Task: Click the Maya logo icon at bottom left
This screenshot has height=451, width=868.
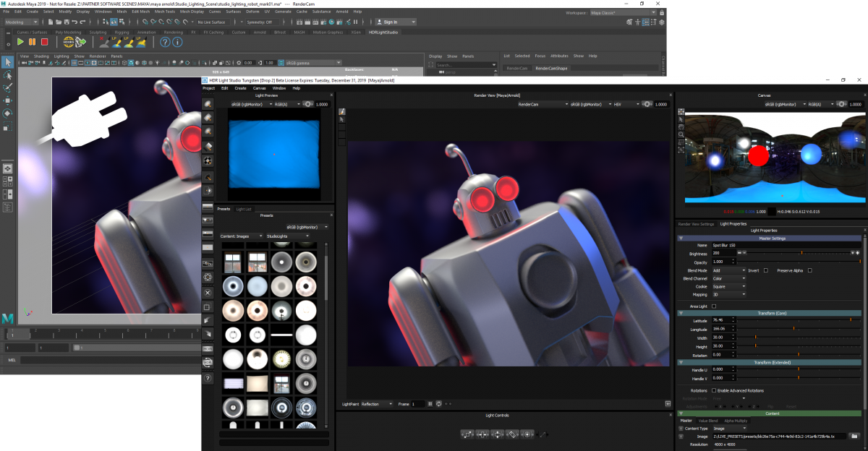Action: coord(8,318)
